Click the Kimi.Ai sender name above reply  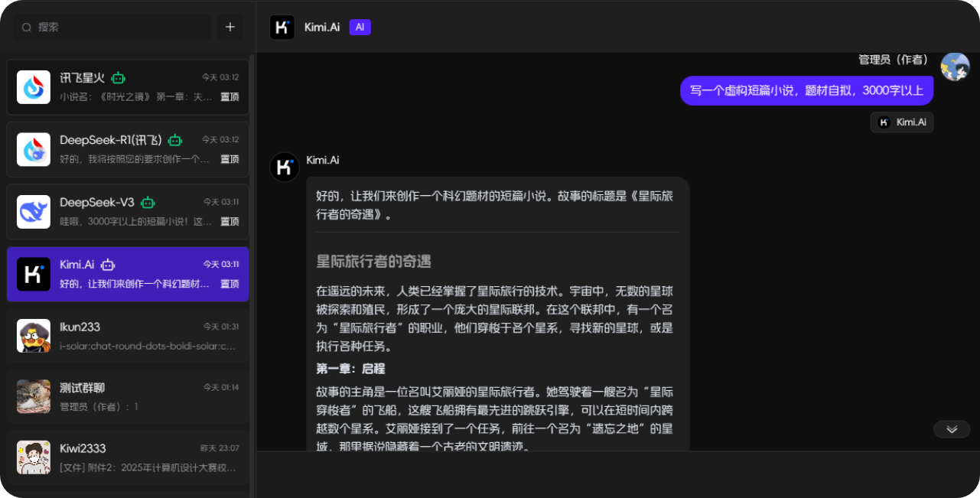coord(323,160)
